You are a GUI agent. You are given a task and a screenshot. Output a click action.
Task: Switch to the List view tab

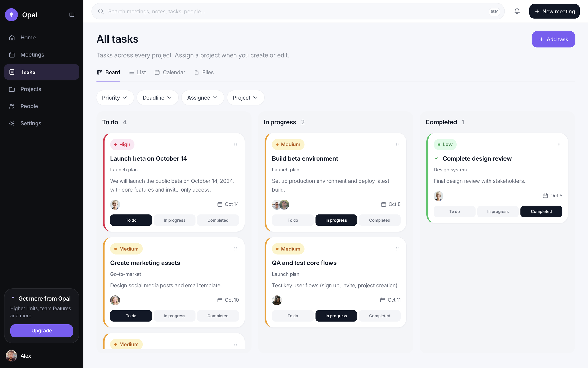click(x=137, y=72)
